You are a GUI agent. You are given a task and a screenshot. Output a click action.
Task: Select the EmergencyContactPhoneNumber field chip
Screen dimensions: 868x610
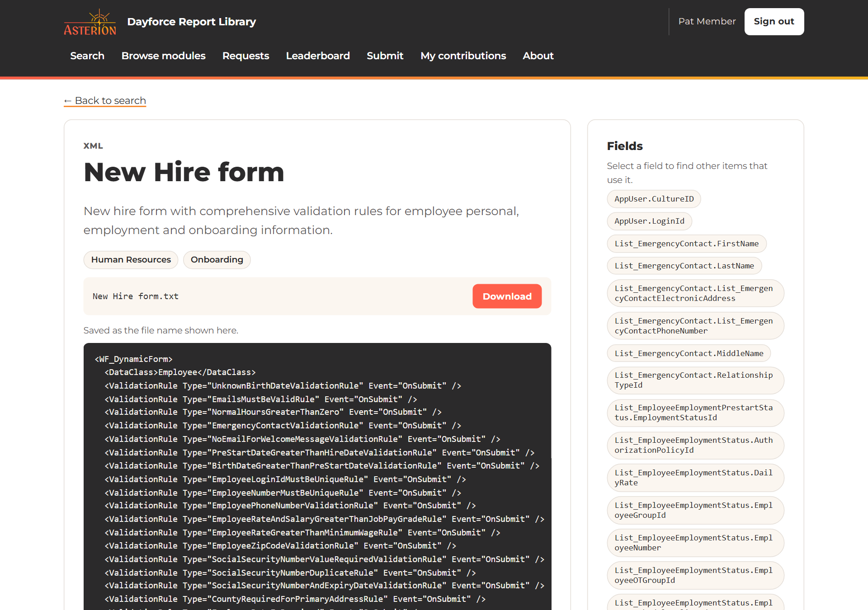point(695,326)
